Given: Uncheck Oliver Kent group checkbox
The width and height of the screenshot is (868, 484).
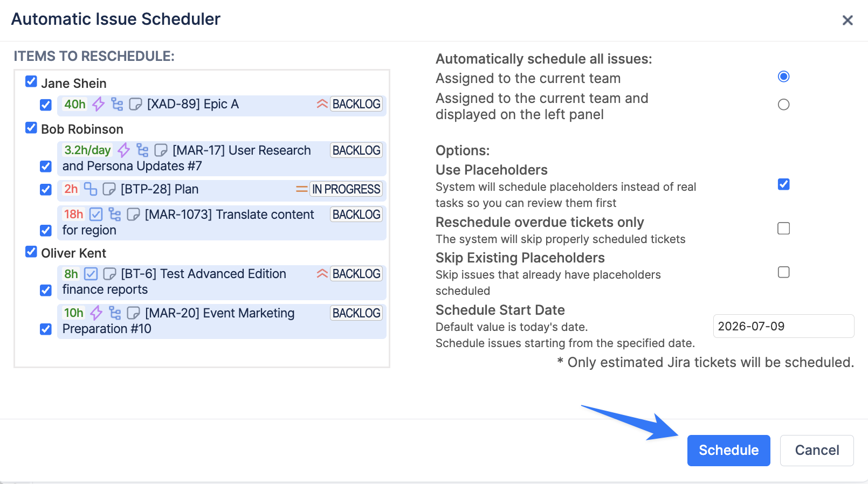Looking at the screenshot, I should pyautogui.click(x=31, y=252).
